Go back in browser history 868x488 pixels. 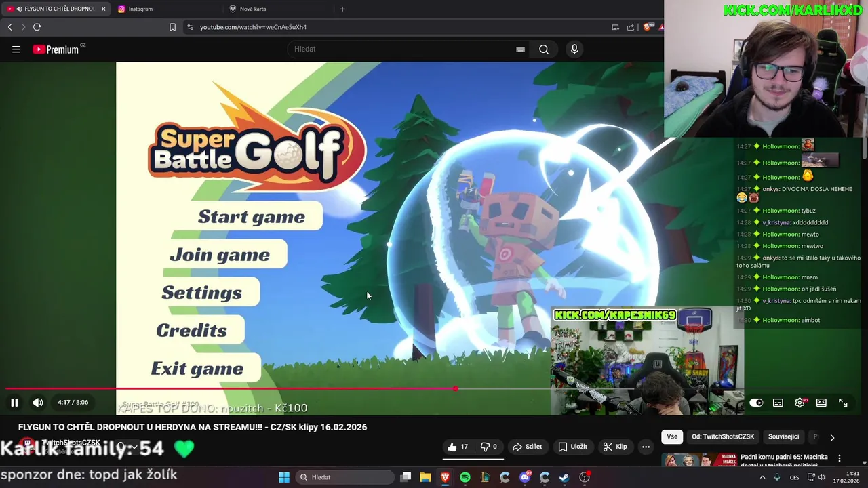9,27
